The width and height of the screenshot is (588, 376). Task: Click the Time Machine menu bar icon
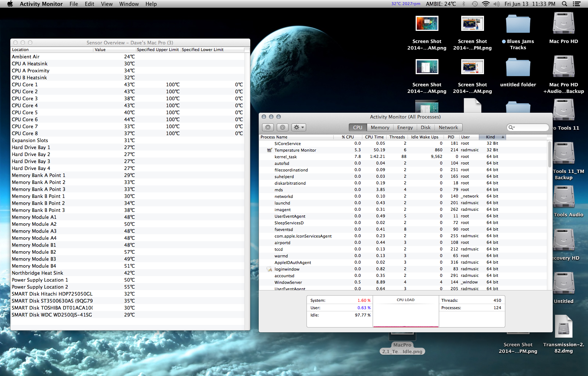pyautogui.click(x=475, y=4)
